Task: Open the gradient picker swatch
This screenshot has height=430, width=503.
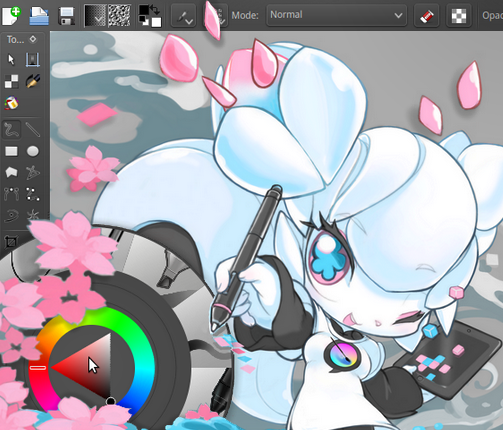Action: pos(95,15)
